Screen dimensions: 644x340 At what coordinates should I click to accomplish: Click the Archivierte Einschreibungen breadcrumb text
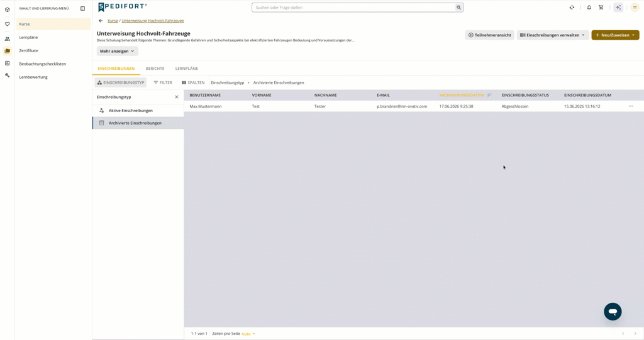pos(279,82)
